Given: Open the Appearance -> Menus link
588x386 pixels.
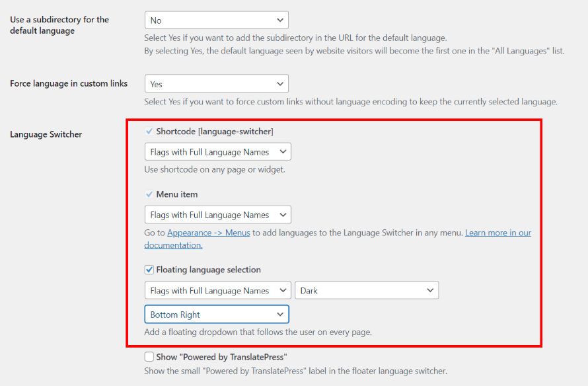Looking at the screenshot, I should pyautogui.click(x=209, y=233).
